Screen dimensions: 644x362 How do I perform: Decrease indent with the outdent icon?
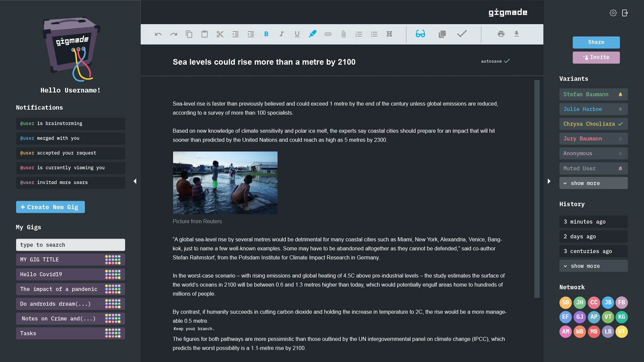235,34
